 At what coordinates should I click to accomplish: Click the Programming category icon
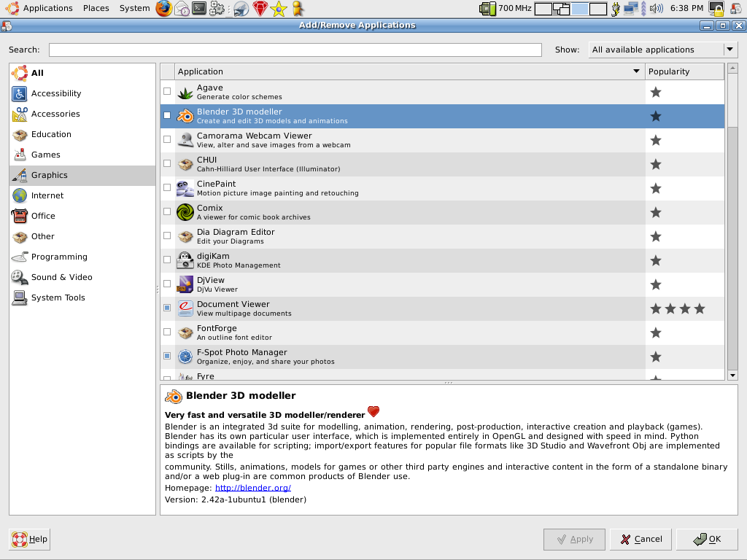tap(20, 257)
